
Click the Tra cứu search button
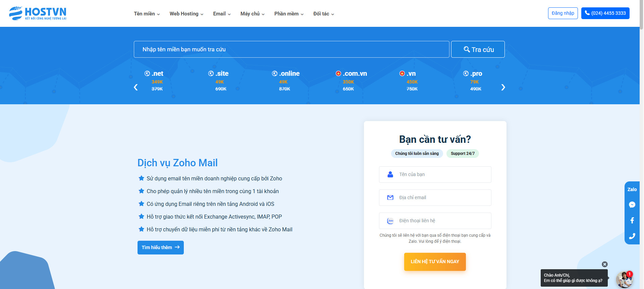click(478, 49)
